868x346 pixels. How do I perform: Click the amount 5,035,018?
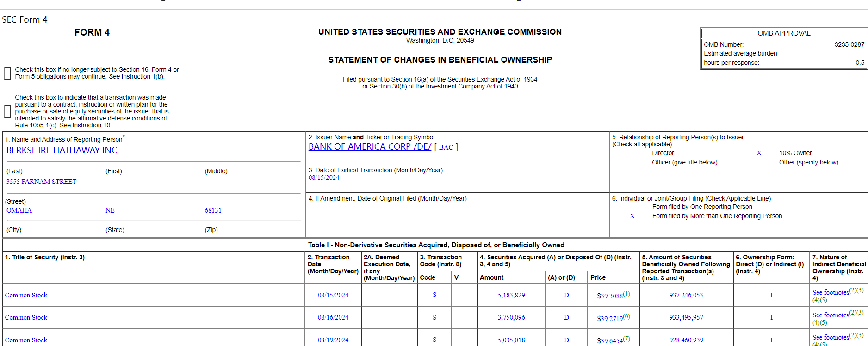coord(511,340)
